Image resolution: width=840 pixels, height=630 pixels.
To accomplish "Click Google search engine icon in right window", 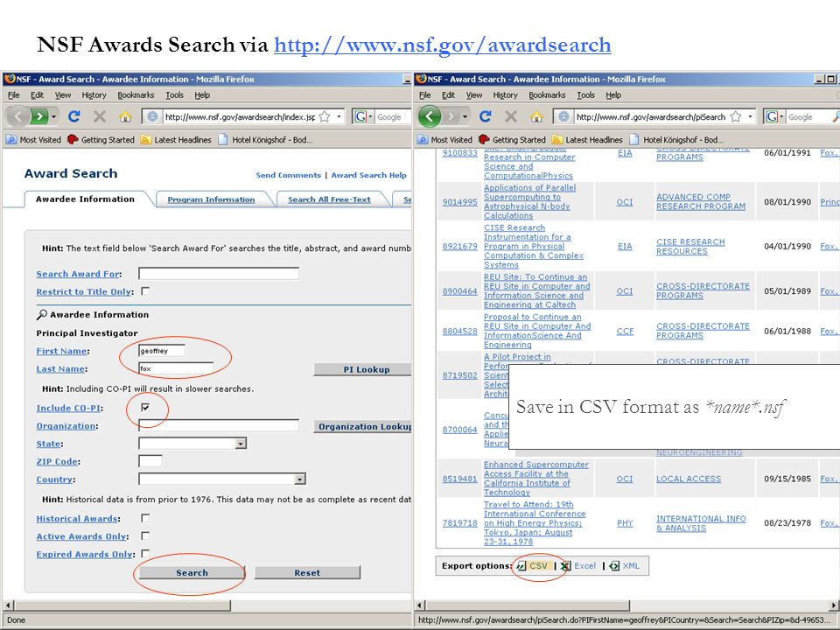I will (772, 116).
